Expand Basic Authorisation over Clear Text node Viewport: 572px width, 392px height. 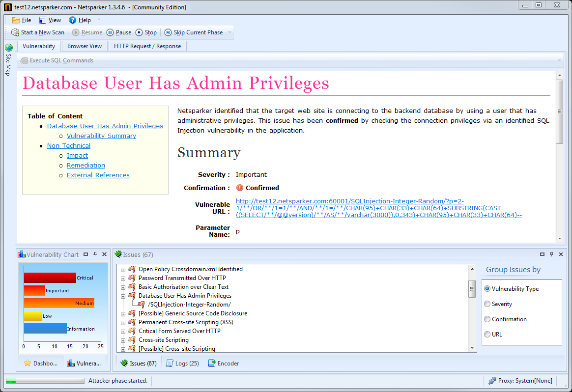(x=123, y=287)
